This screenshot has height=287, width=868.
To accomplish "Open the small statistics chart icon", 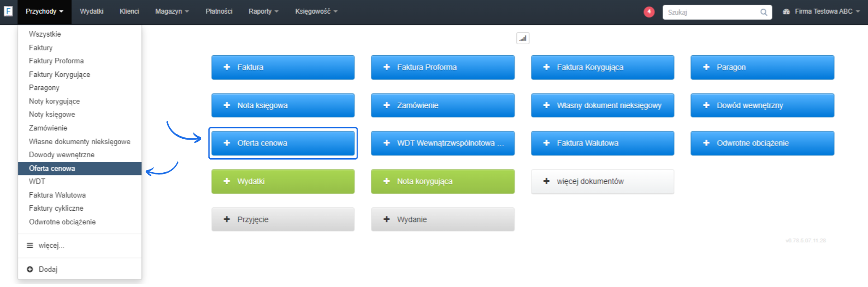I will pos(523,38).
